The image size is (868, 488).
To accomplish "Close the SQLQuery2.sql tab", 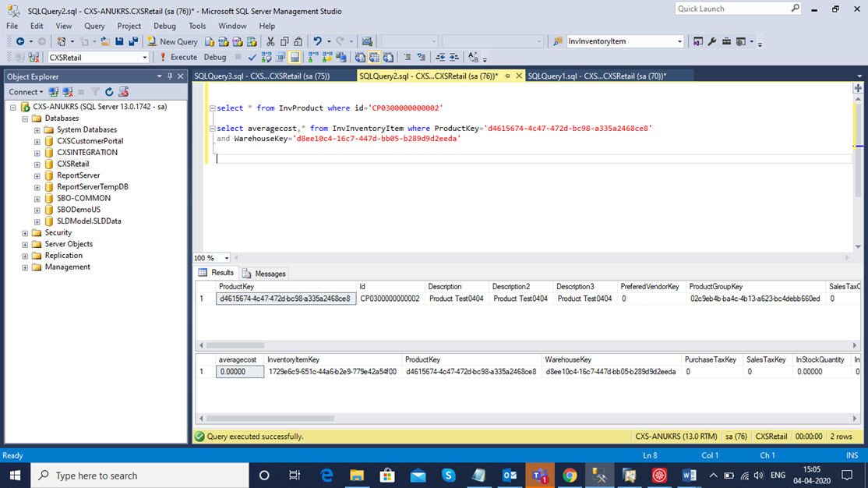I will point(519,76).
